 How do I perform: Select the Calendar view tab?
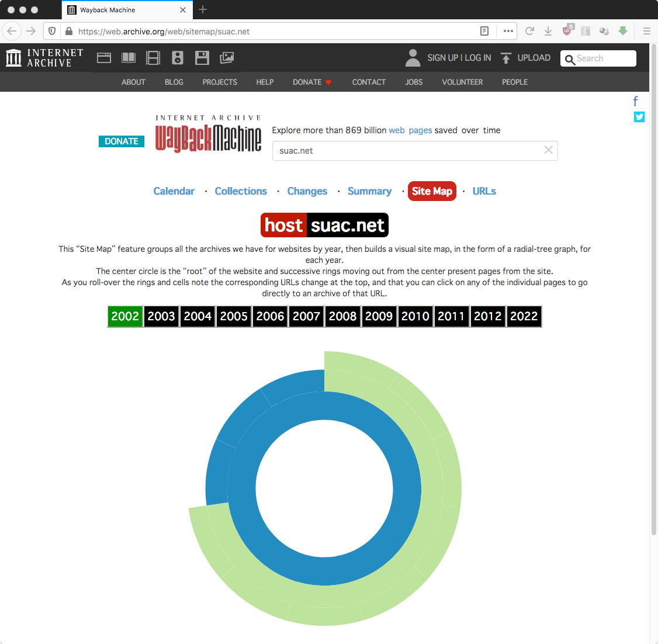pos(174,191)
